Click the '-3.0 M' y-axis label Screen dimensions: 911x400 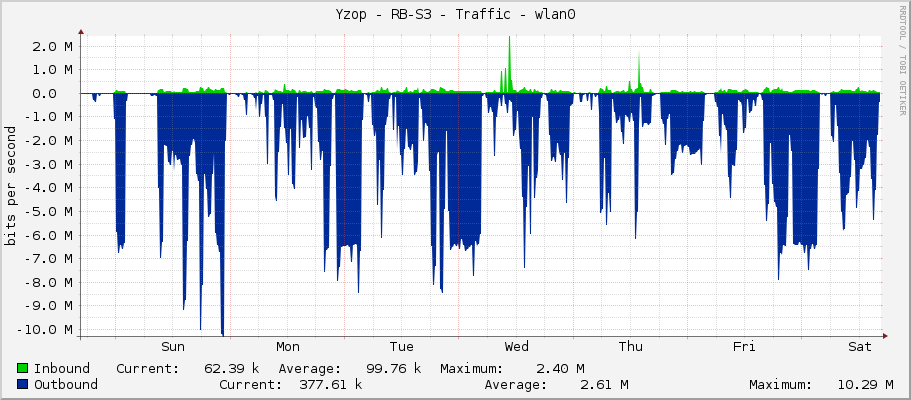49,164
